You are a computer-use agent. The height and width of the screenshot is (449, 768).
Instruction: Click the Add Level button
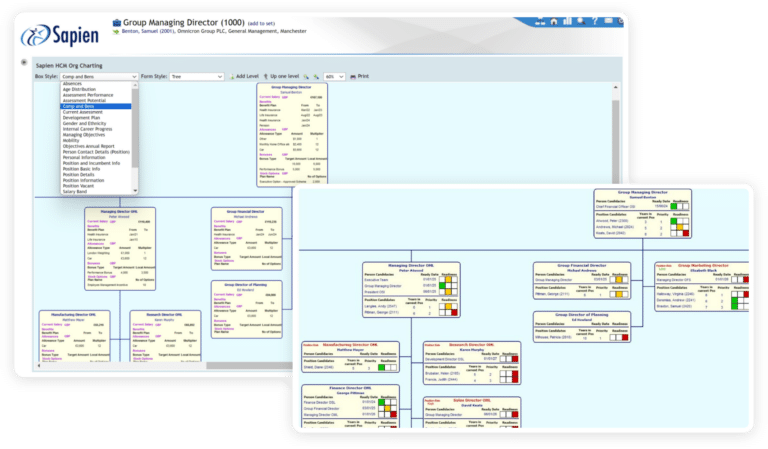click(x=244, y=76)
